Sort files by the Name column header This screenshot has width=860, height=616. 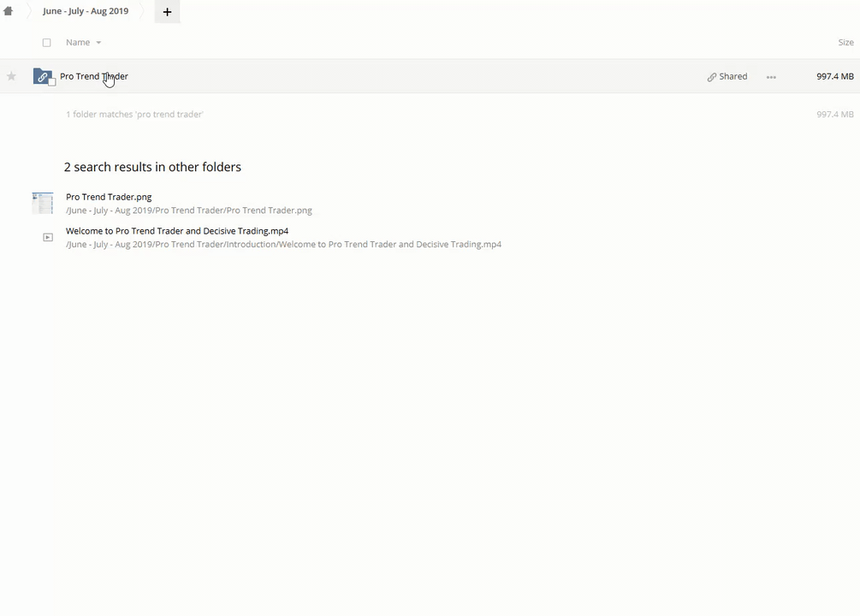tap(78, 42)
